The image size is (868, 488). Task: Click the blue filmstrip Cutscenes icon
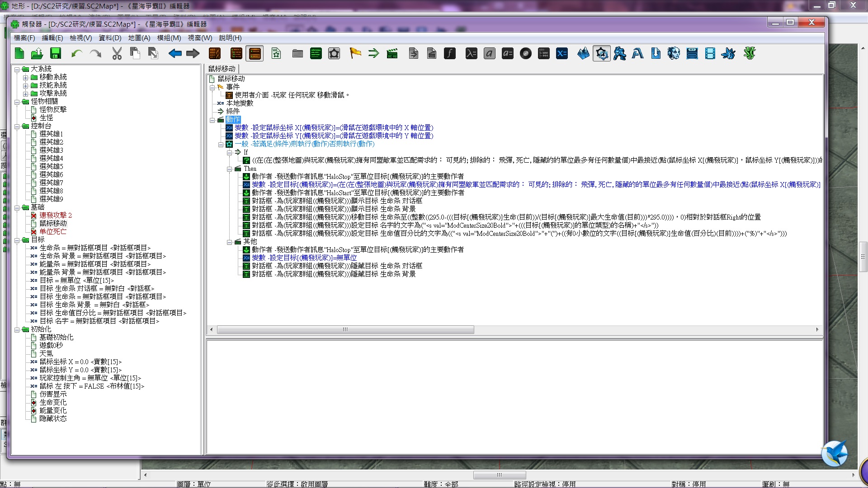(x=710, y=53)
